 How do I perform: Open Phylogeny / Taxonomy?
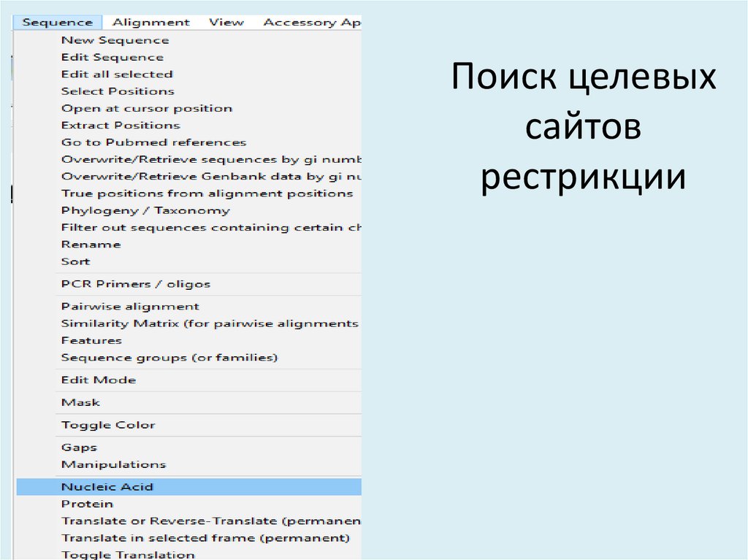(x=145, y=210)
